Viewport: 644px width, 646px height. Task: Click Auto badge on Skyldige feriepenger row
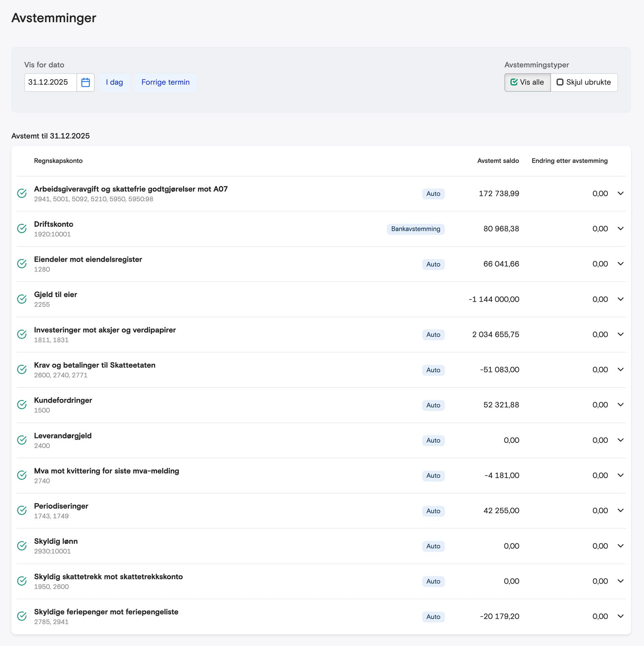[x=433, y=617]
